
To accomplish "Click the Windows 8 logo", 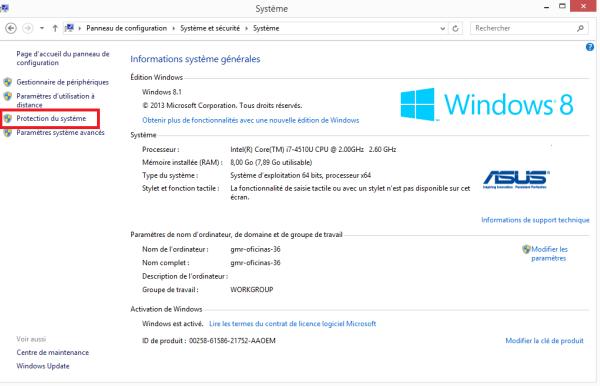I will tap(487, 104).
